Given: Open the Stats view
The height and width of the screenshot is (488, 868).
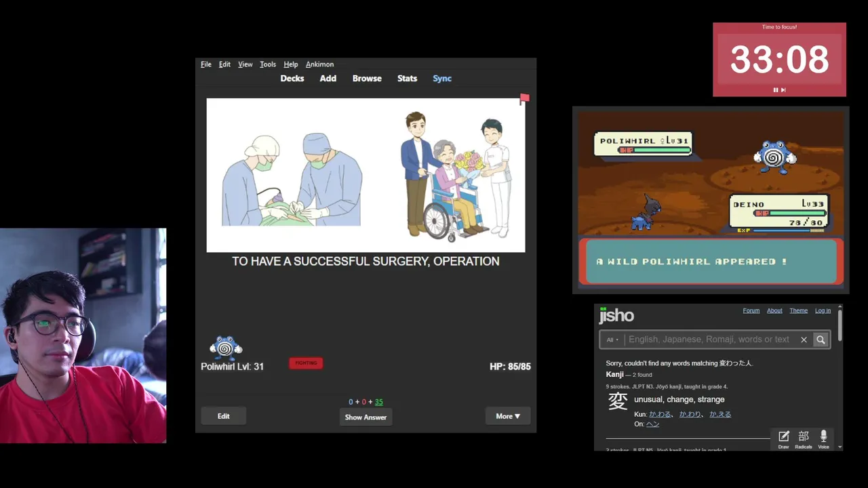Looking at the screenshot, I should click(x=407, y=79).
